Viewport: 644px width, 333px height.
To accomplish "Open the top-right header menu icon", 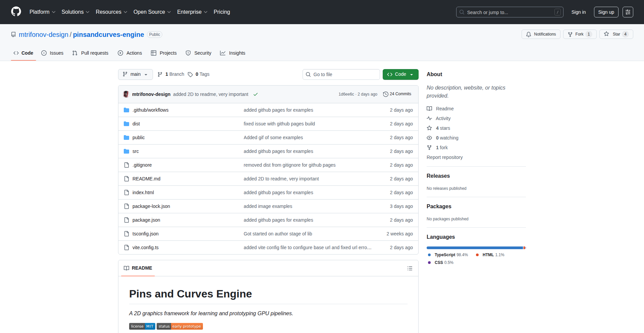I will click(x=628, y=12).
